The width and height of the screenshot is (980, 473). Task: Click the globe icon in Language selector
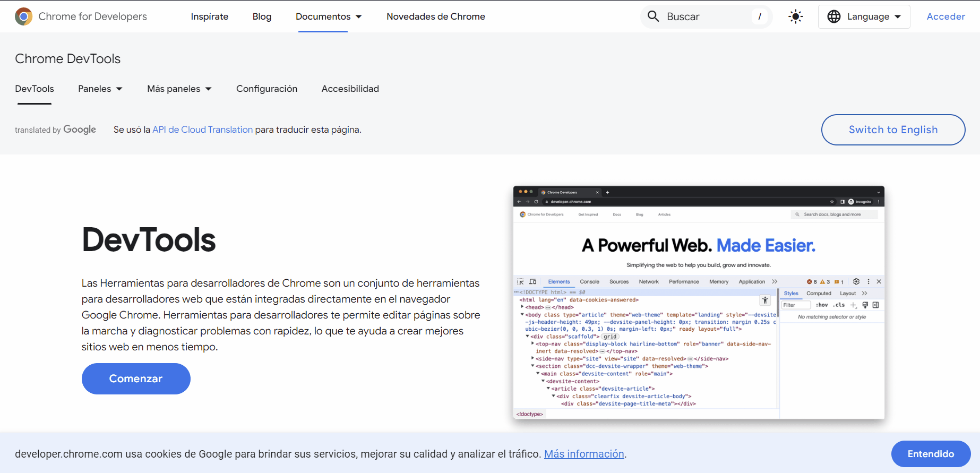(834, 16)
